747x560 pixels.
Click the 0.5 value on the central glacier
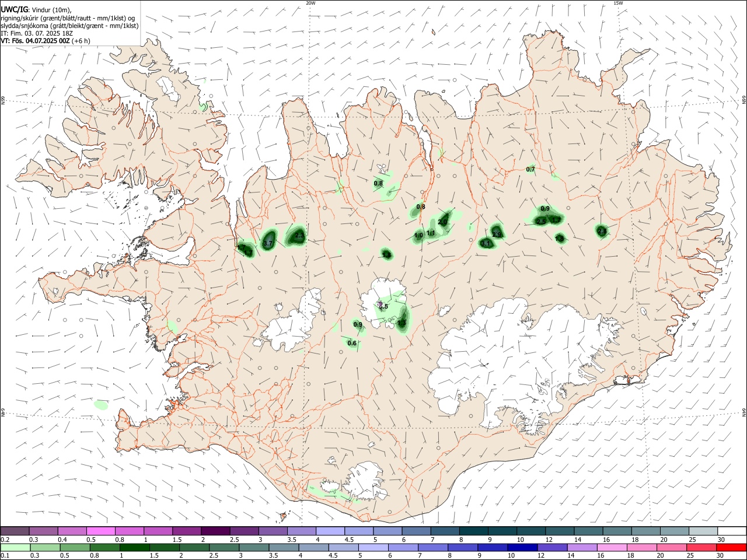[383, 306]
